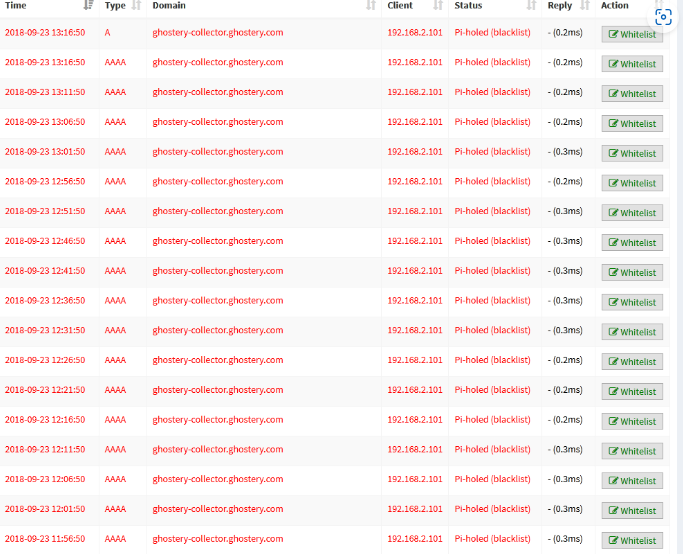Sort by the Time column sort icon
Image resolution: width=683 pixels, height=554 pixels.
(x=88, y=5)
